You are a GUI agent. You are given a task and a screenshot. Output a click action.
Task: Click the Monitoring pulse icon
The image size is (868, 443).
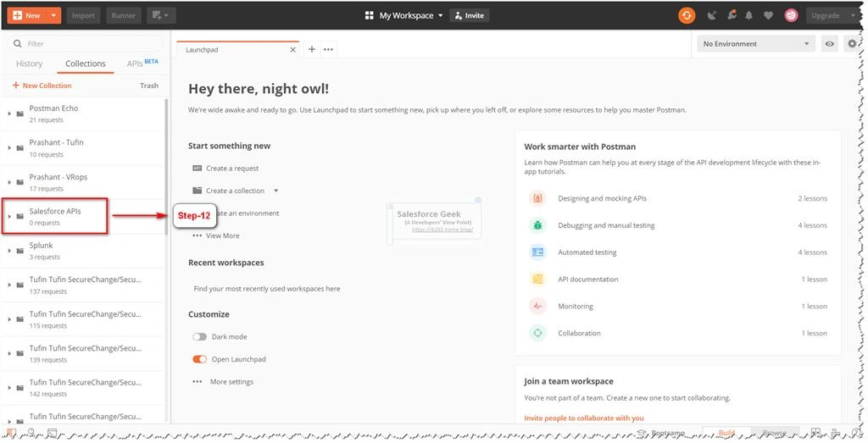537,306
